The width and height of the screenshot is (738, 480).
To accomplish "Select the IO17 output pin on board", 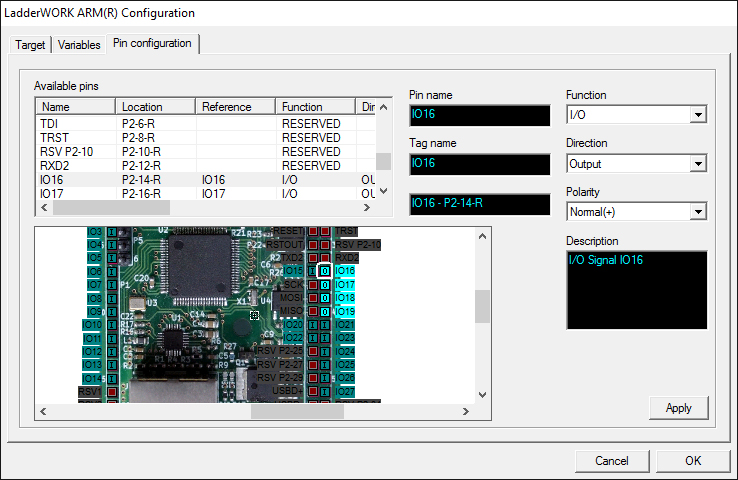I will click(325, 285).
